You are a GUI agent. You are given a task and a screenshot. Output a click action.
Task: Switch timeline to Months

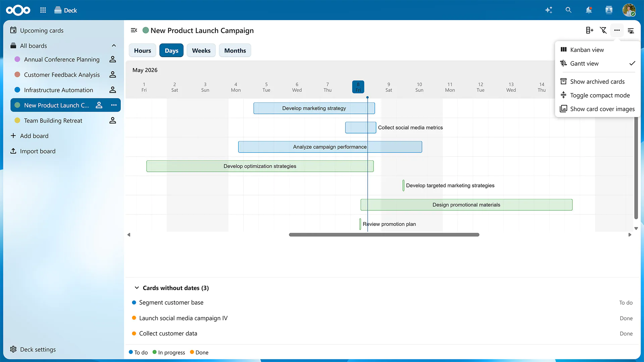click(235, 51)
